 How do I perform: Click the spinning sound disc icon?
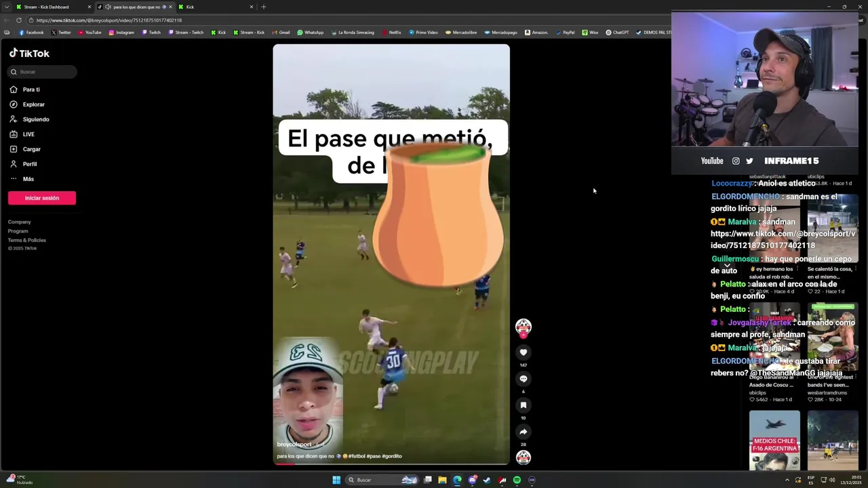point(523,457)
